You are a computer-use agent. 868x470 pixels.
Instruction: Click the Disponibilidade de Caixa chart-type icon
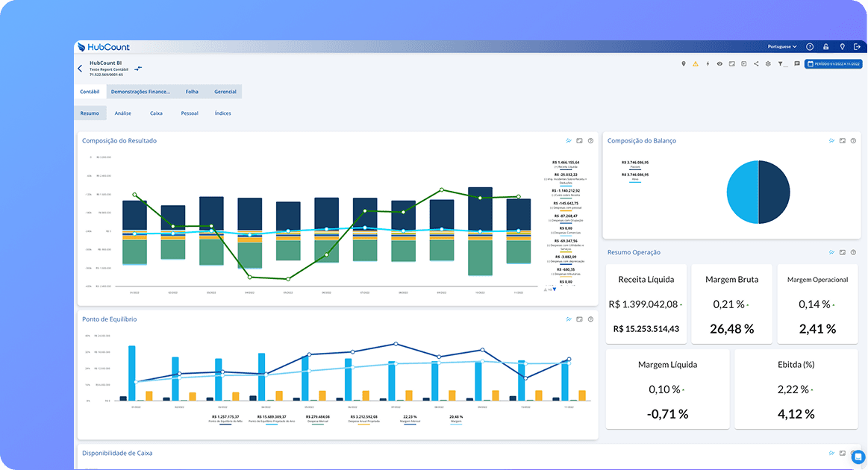tap(831, 454)
